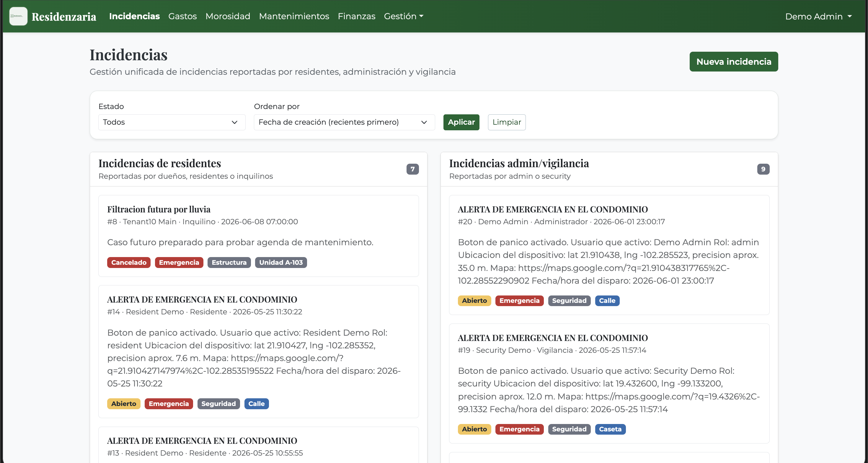Open the Residenzaria brand home link
The height and width of the screenshot is (463, 868).
64,17
